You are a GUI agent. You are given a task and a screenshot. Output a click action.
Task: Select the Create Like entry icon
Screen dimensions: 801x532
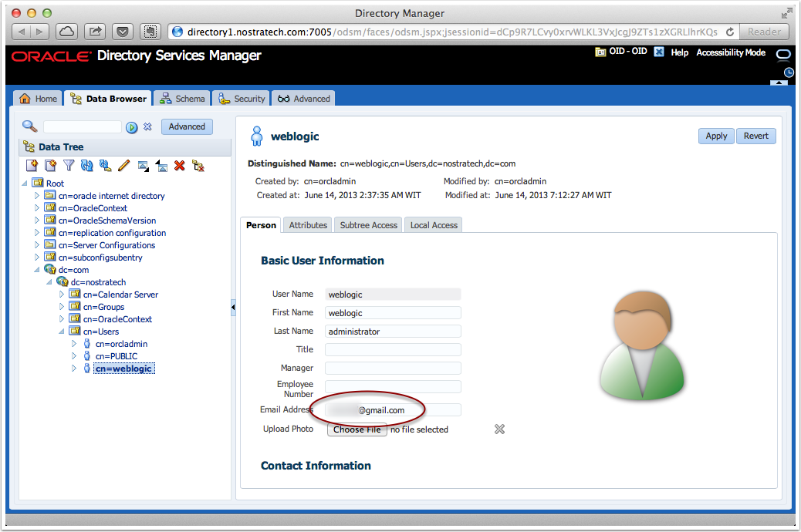pyautogui.click(x=50, y=165)
